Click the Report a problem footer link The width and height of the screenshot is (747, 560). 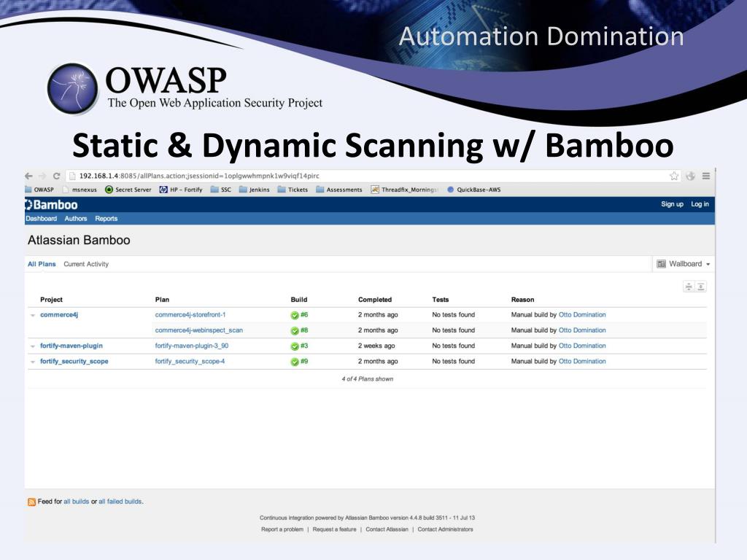[x=282, y=529]
